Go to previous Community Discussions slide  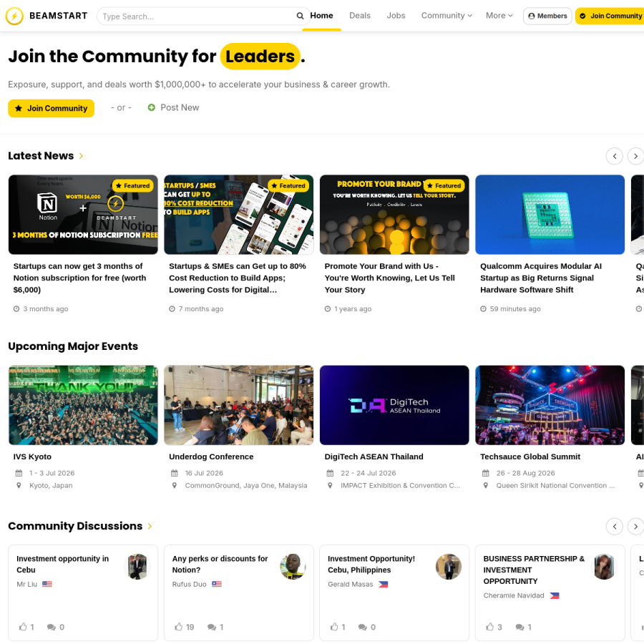coord(615,527)
